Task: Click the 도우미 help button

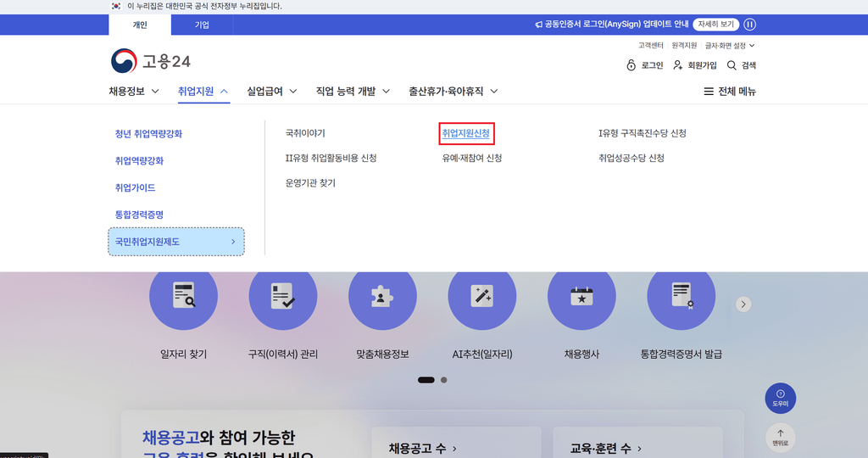Action: coord(781,398)
